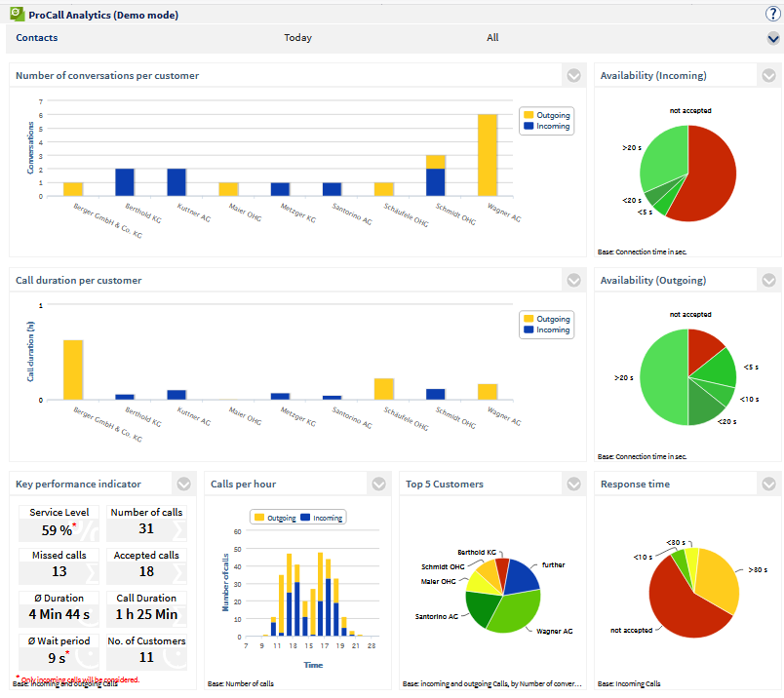Viewport: 784px width, 698px height.
Task: Click the Time axis label in Calls per hour
Action: [x=313, y=665]
